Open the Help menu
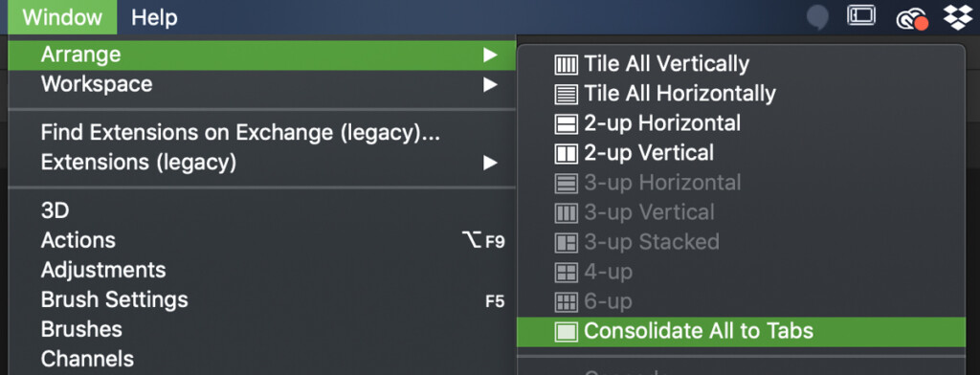980x375 pixels. [154, 17]
